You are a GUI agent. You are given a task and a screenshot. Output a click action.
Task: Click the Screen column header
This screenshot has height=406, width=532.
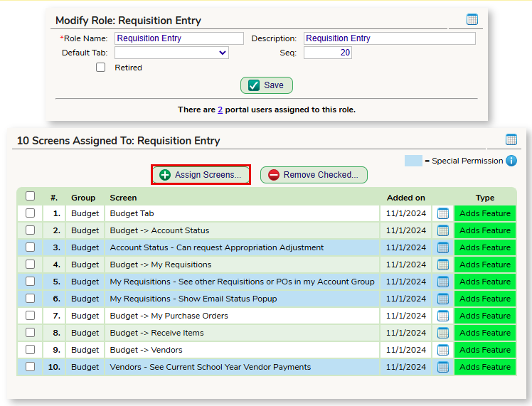click(x=123, y=198)
